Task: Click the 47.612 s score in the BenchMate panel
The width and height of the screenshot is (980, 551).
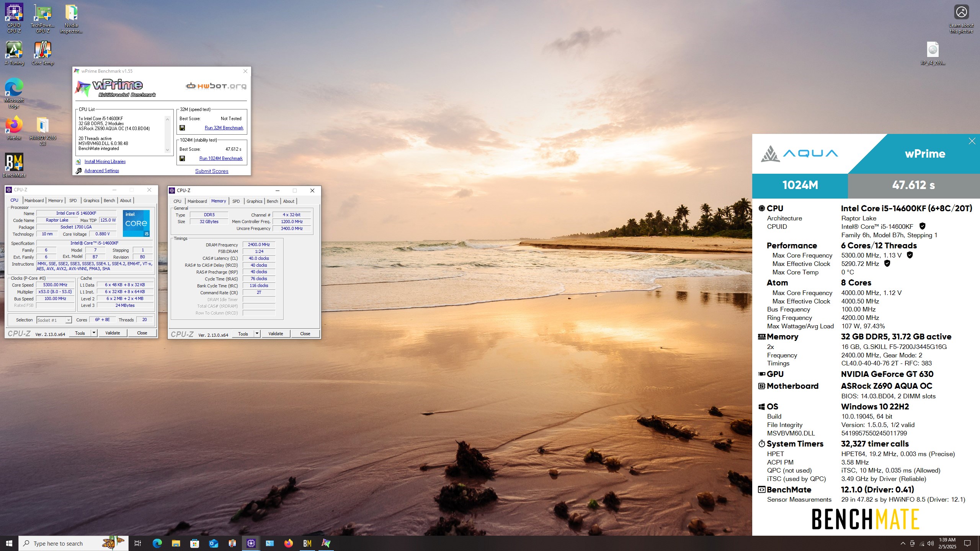Action: pyautogui.click(x=914, y=185)
